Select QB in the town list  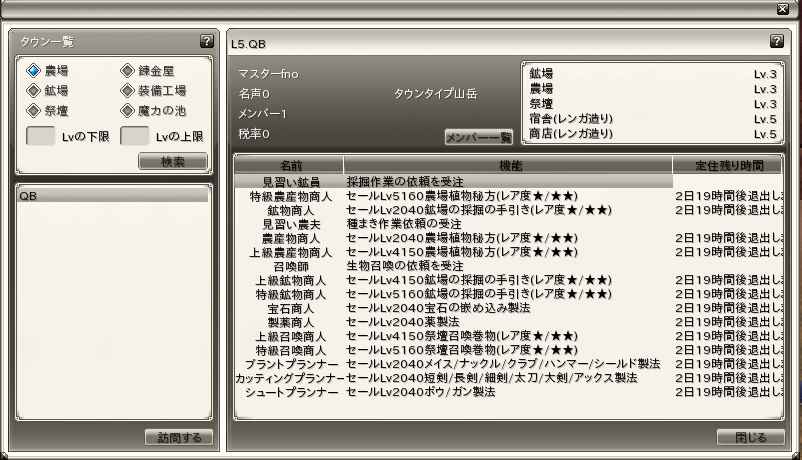[x=112, y=197]
